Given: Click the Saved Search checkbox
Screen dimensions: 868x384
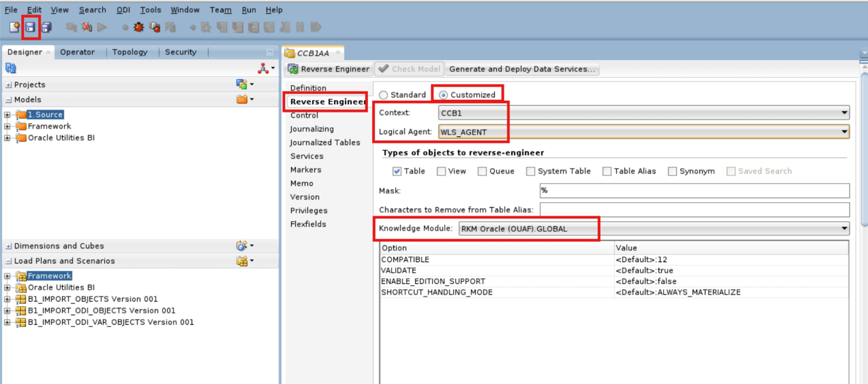Looking at the screenshot, I should (x=731, y=171).
